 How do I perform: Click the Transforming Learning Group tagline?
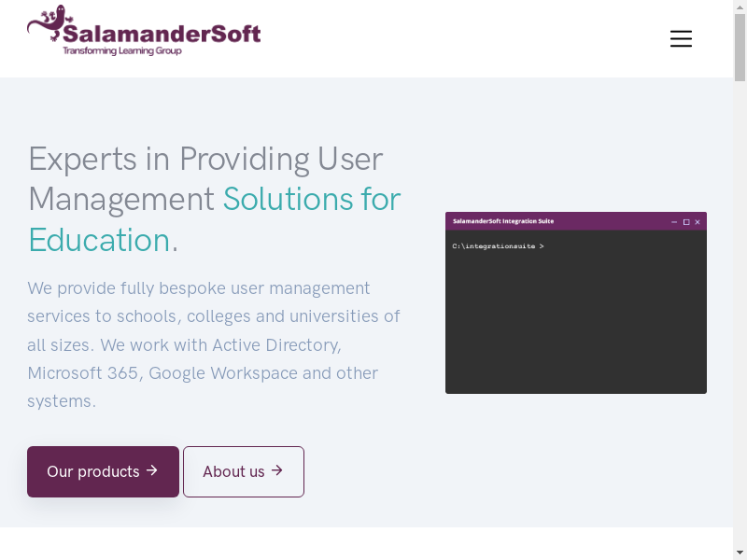pos(121,50)
